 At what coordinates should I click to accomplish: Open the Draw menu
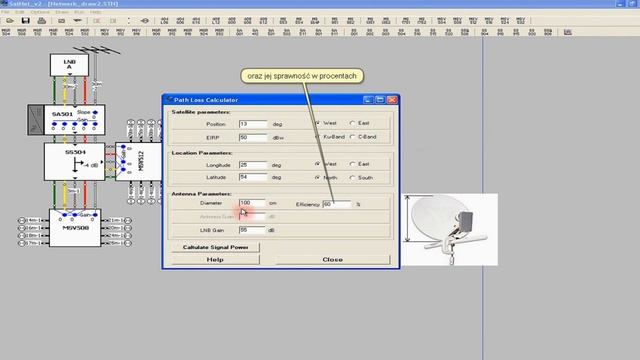coord(62,12)
